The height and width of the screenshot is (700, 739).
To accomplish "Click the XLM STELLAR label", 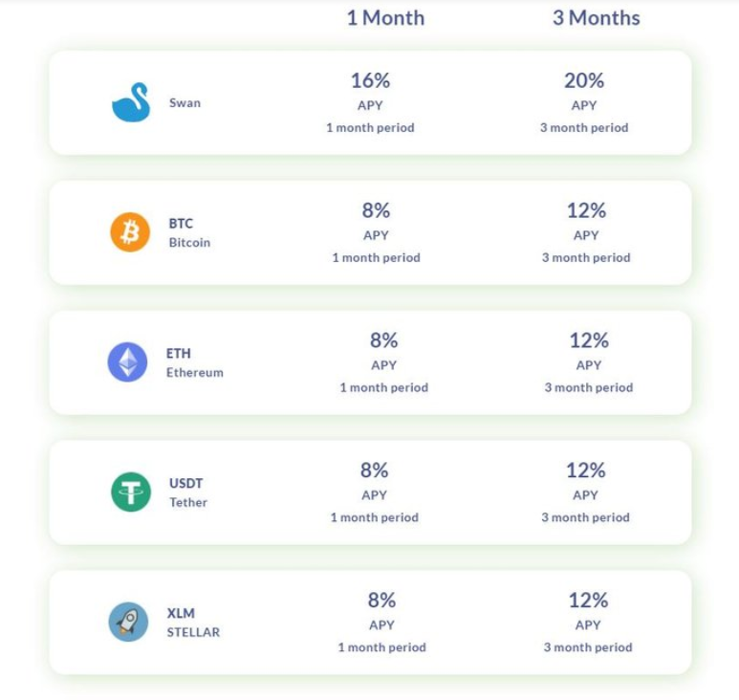I will (192, 623).
